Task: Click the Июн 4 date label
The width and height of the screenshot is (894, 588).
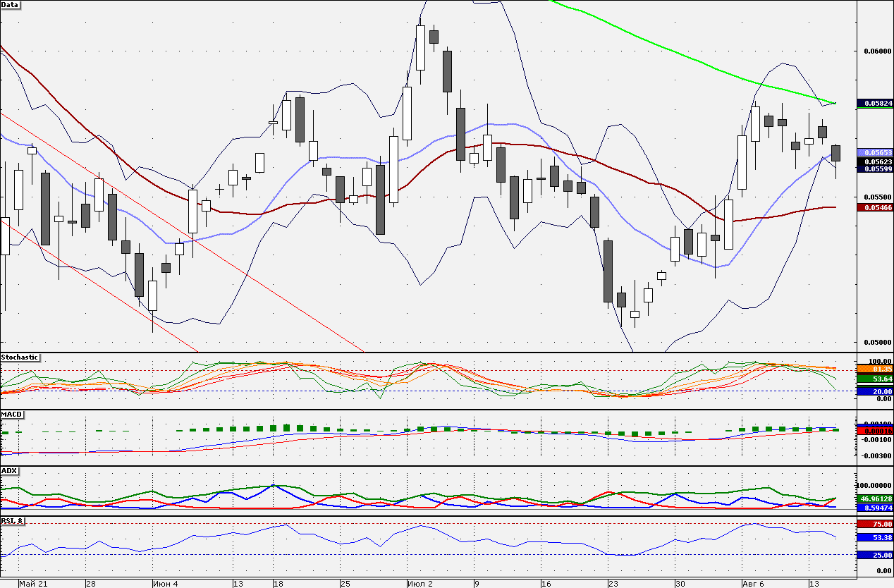Action: click(x=166, y=584)
